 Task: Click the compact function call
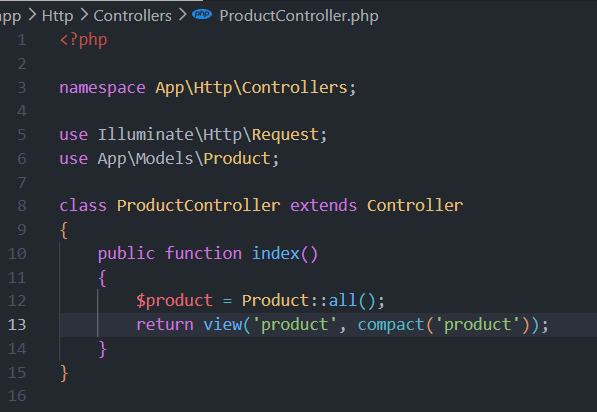point(391,325)
